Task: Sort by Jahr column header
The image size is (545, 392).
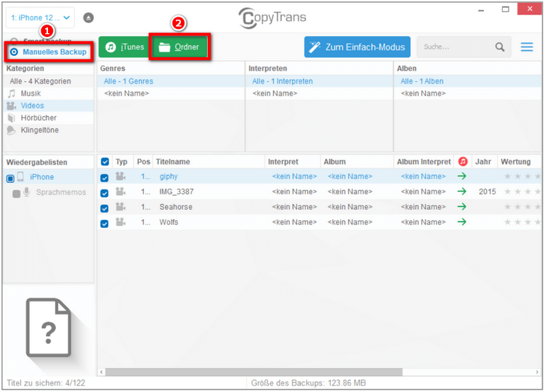Action: (x=483, y=162)
